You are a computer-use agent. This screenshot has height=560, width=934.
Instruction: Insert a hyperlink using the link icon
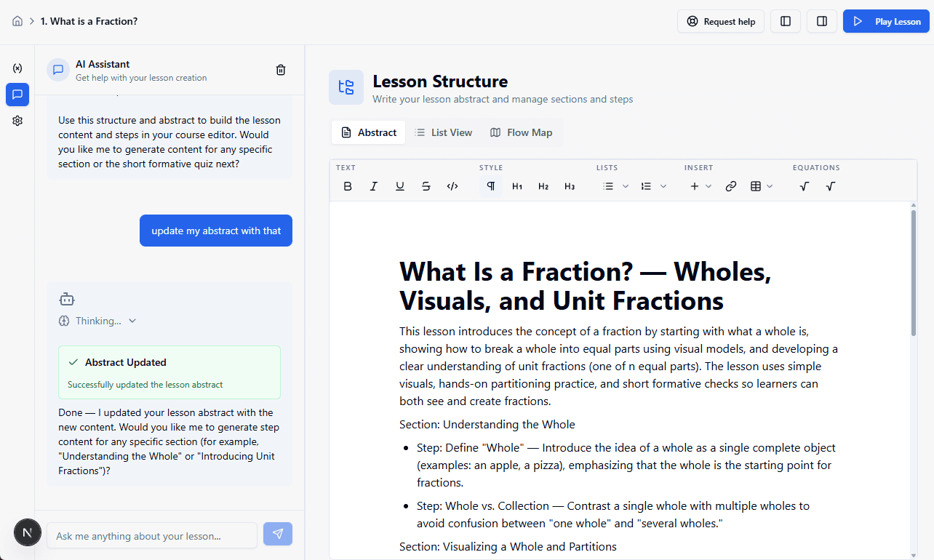coord(730,185)
